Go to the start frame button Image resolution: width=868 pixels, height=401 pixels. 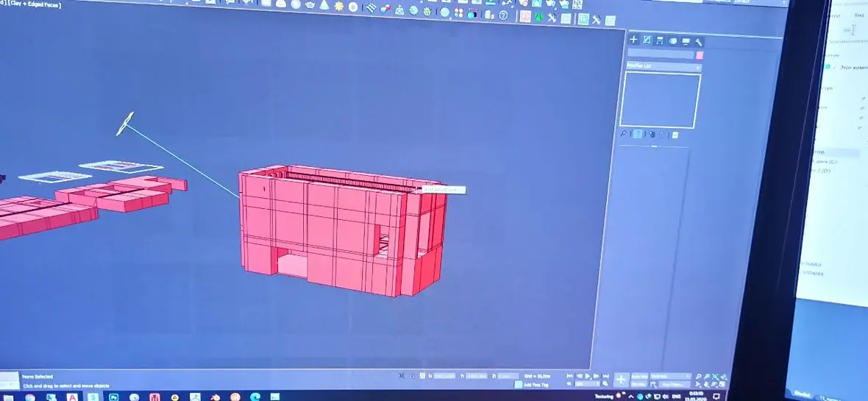click(569, 376)
